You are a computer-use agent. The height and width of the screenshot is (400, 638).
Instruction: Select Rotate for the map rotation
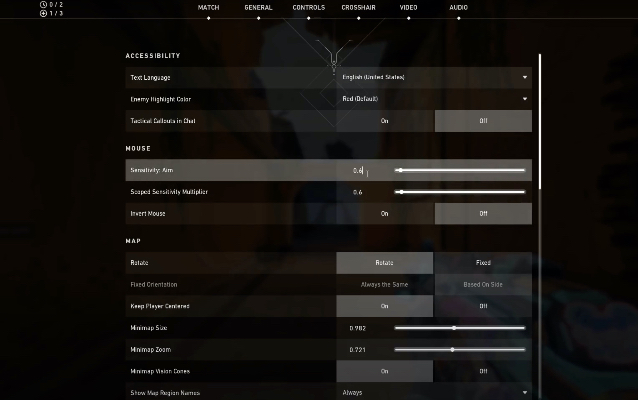[x=385, y=263]
